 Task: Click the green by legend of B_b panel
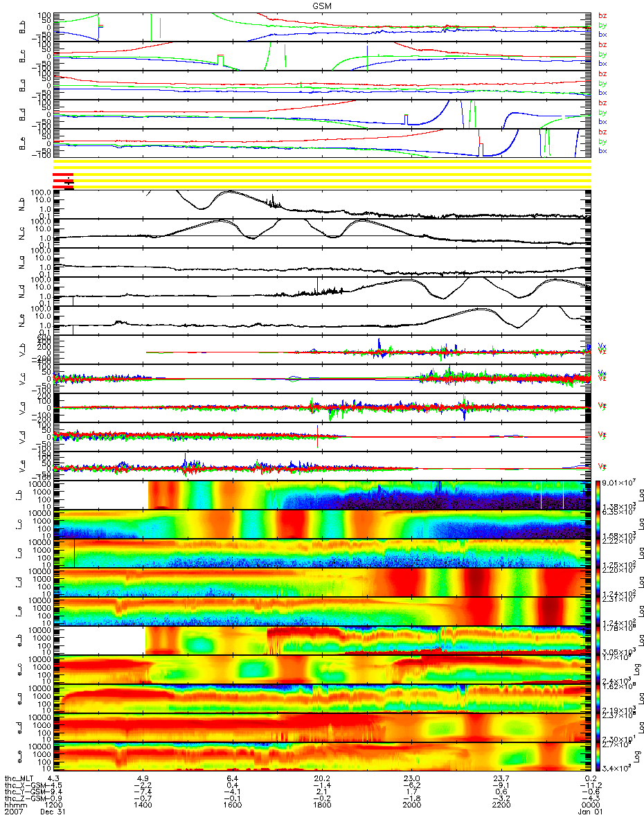[x=602, y=25]
